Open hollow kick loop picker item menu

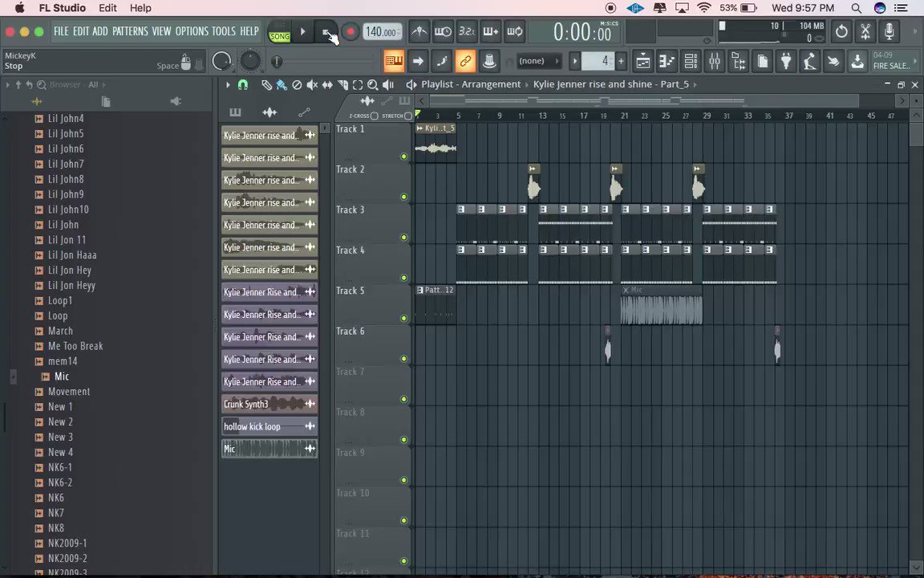[x=310, y=426]
